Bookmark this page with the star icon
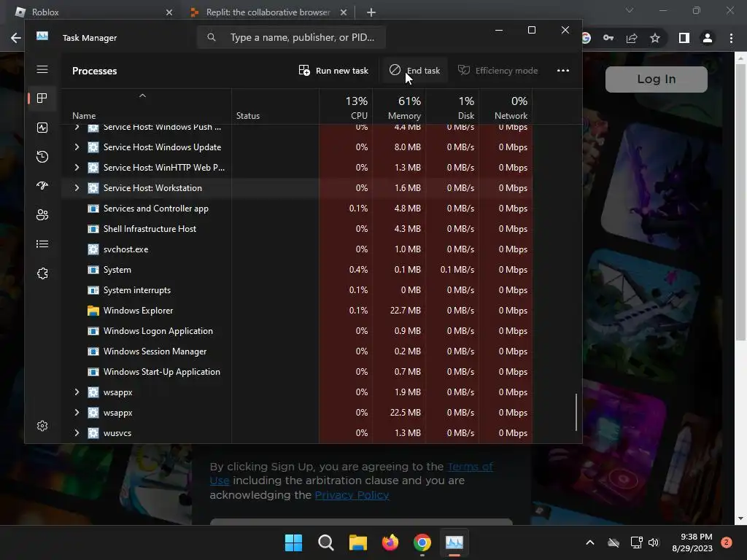The width and height of the screenshot is (747, 560). 655,38
